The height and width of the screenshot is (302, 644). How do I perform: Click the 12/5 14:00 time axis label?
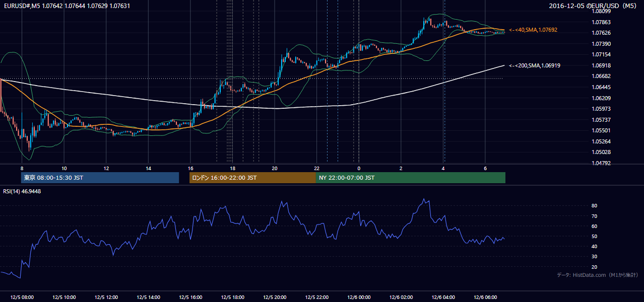pyautogui.click(x=148, y=297)
